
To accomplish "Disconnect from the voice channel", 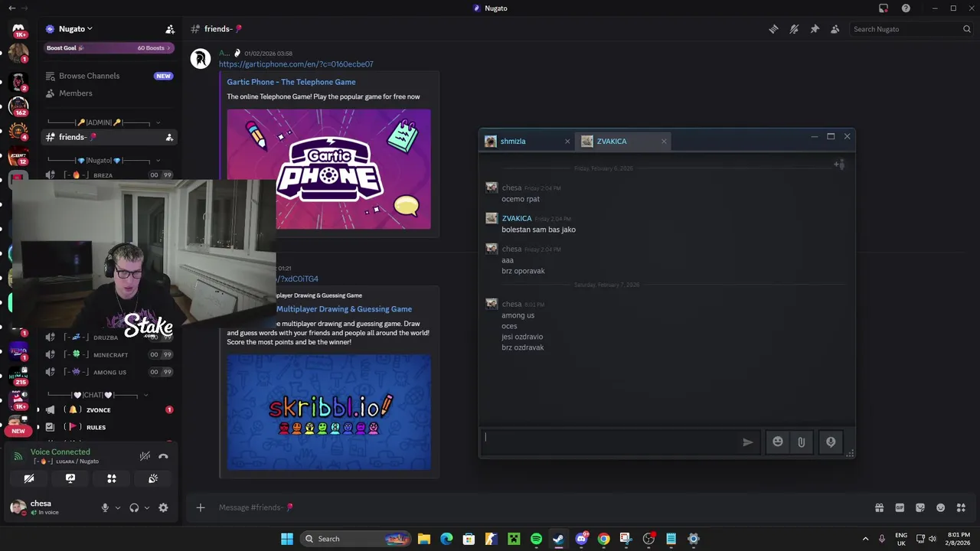I will [x=163, y=456].
